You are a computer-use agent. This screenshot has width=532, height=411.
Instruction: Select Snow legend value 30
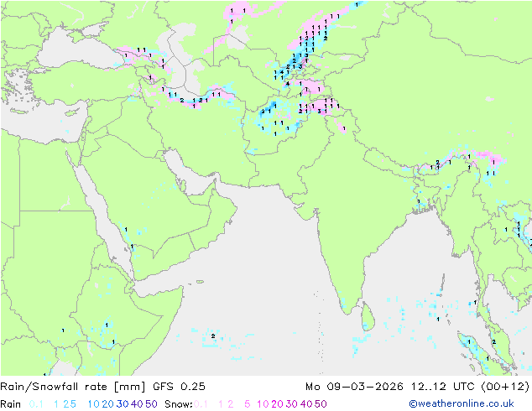pyautogui.click(x=292, y=404)
